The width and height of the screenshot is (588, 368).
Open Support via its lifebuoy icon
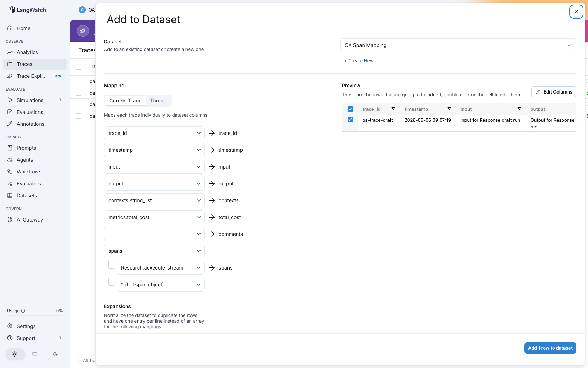[x=10, y=338]
